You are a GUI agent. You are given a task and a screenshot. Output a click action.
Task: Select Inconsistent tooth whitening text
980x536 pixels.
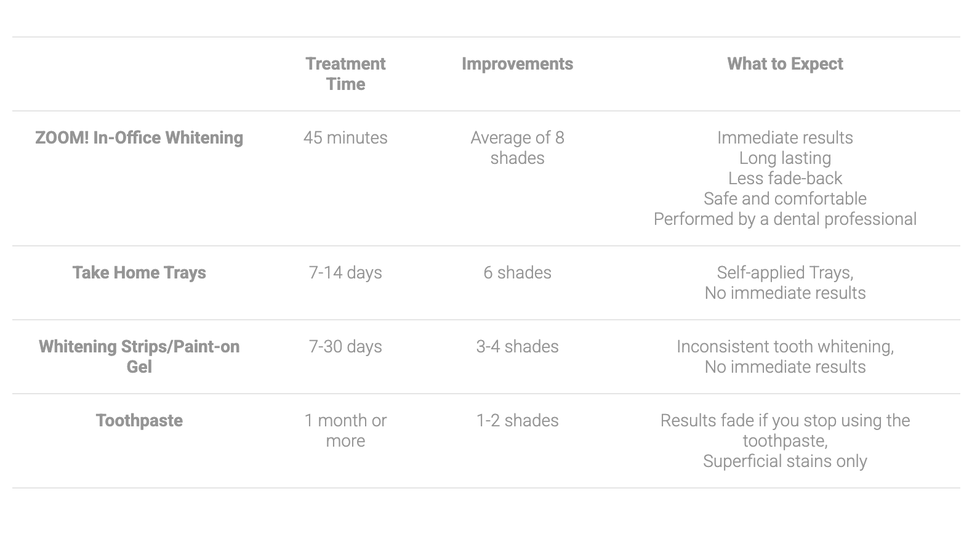(785, 347)
